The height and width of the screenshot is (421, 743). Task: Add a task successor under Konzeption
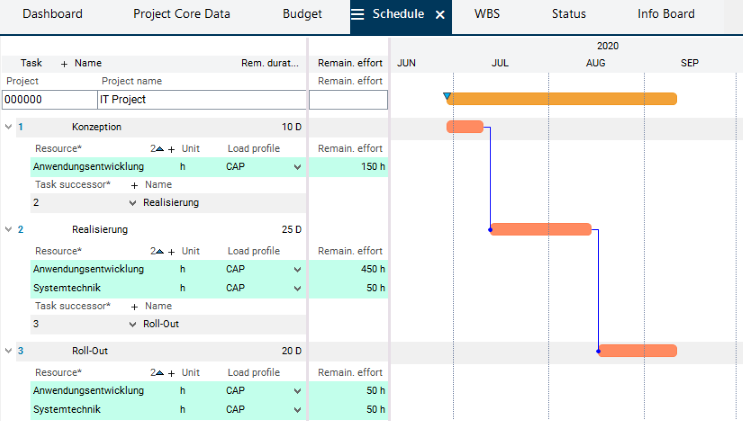click(134, 185)
